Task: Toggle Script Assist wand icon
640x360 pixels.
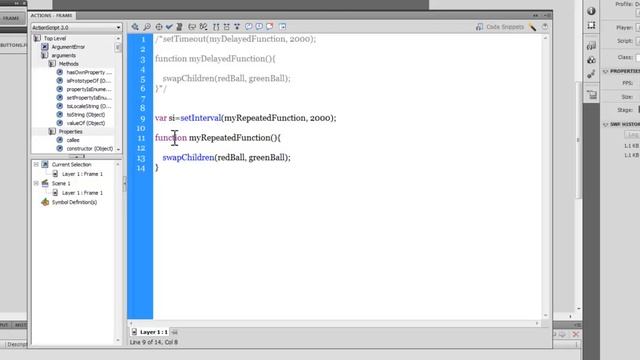Action: pyautogui.click(x=533, y=27)
